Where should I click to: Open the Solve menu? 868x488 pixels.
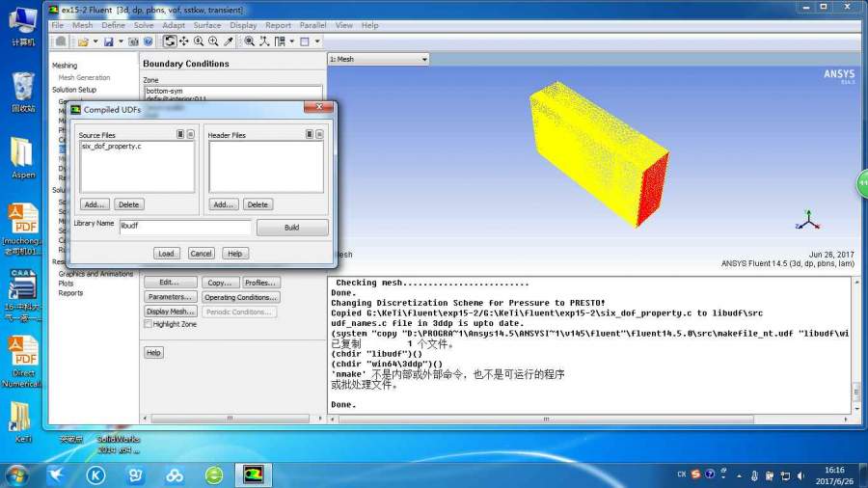144,25
